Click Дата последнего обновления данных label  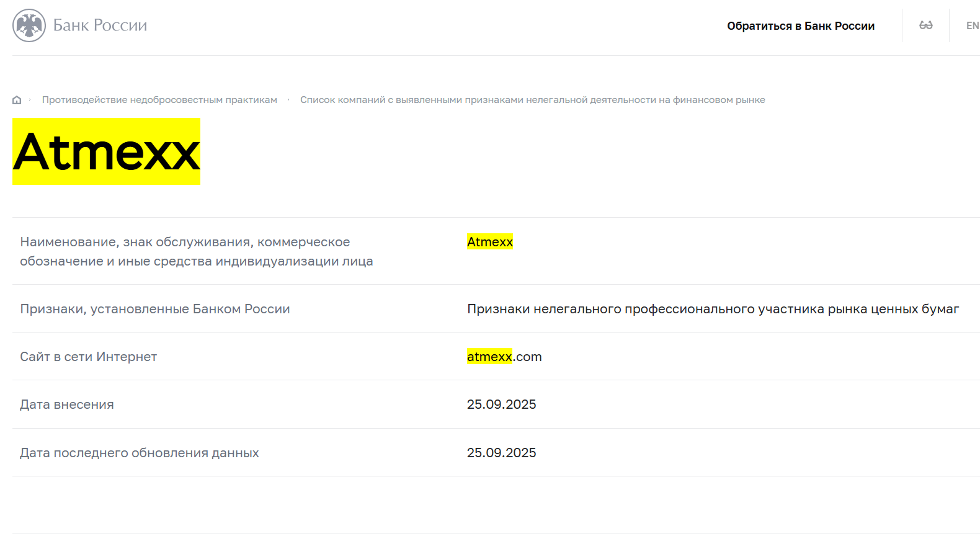pyautogui.click(x=140, y=453)
